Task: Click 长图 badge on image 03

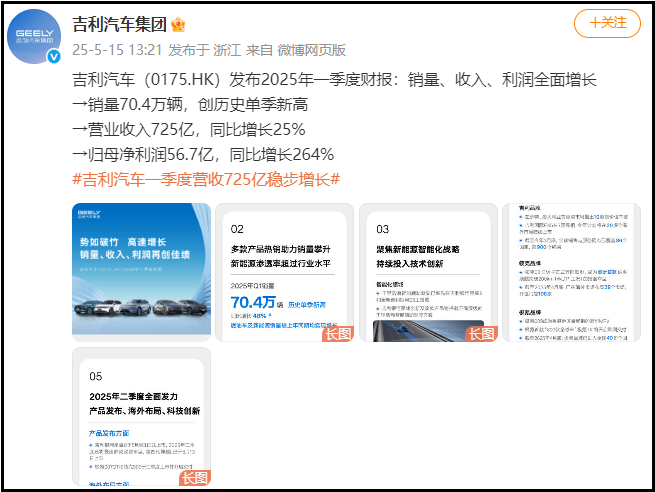Action: (x=481, y=334)
